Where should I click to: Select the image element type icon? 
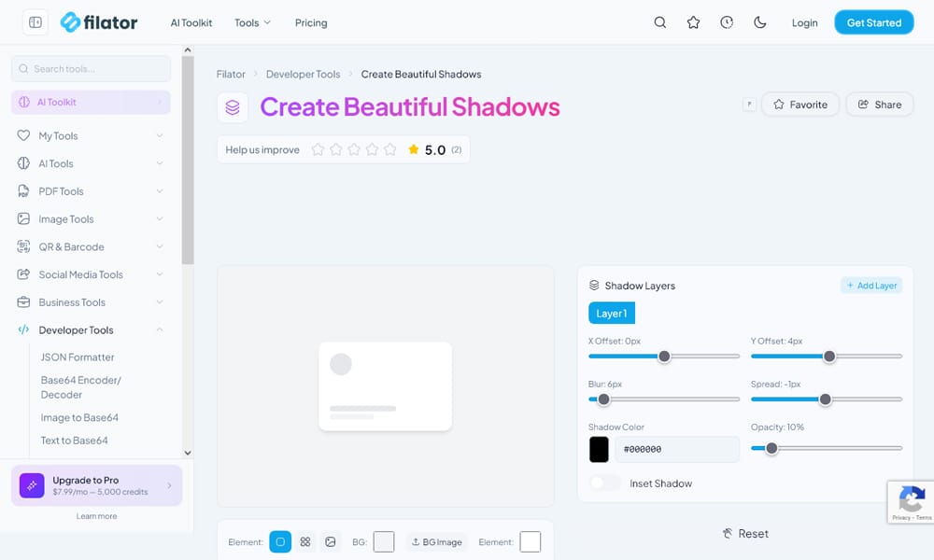point(331,541)
